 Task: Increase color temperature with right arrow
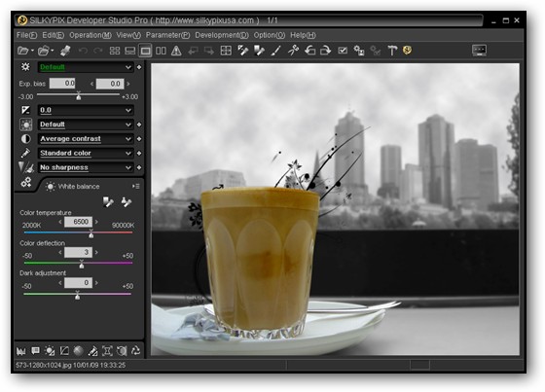96,222
